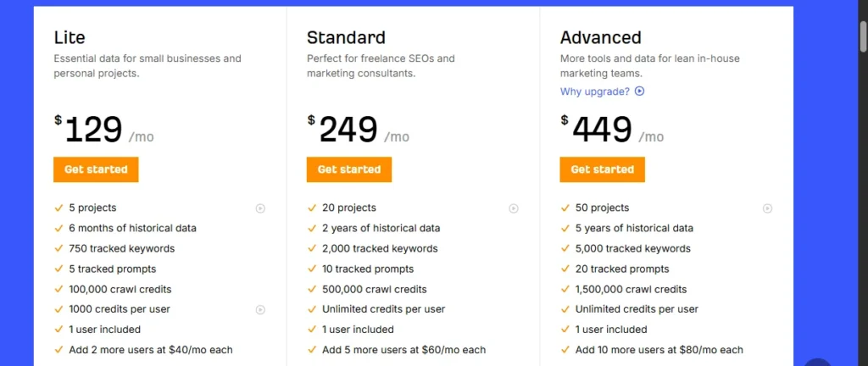The image size is (868, 366).
Task: Click checkmark beside '750 tracked keywords'
Action: 58,249
